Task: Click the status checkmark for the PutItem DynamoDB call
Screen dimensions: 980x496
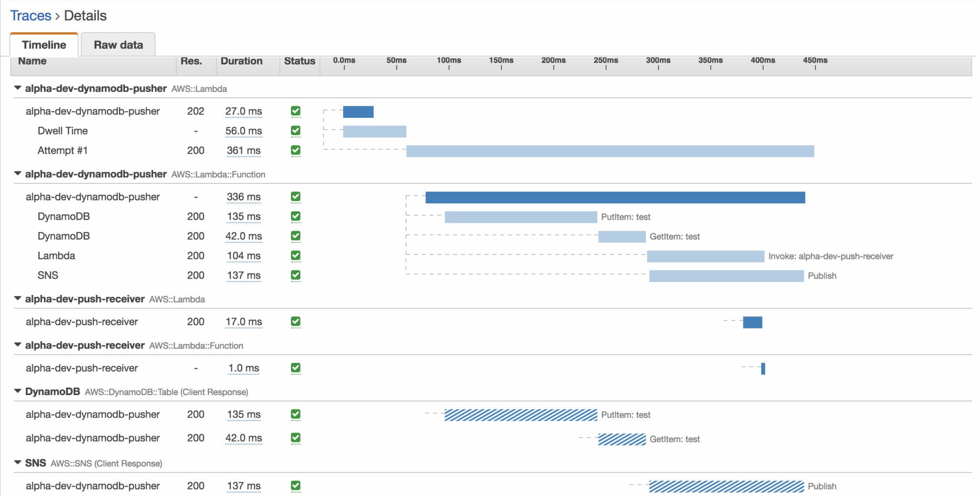Action: pos(296,216)
